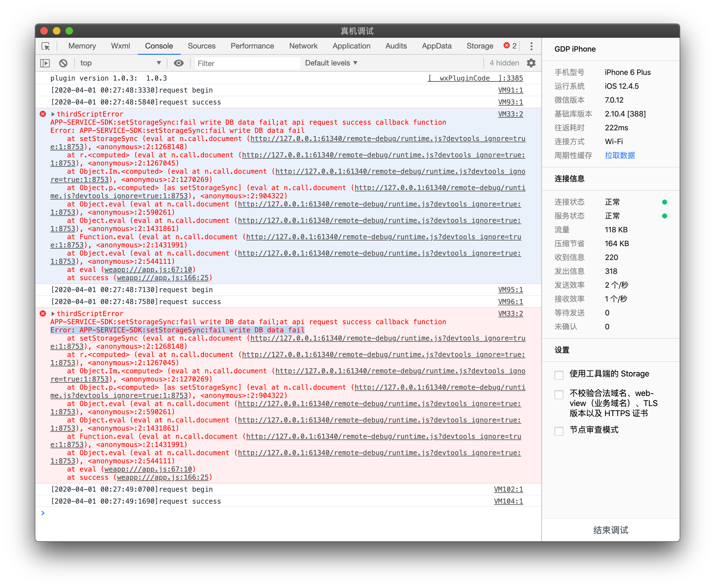Viewport: 715px width, 588px height.
Task: Open the DevTools three-dot more menu
Action: pyautogui.click(x=531, y=46)
